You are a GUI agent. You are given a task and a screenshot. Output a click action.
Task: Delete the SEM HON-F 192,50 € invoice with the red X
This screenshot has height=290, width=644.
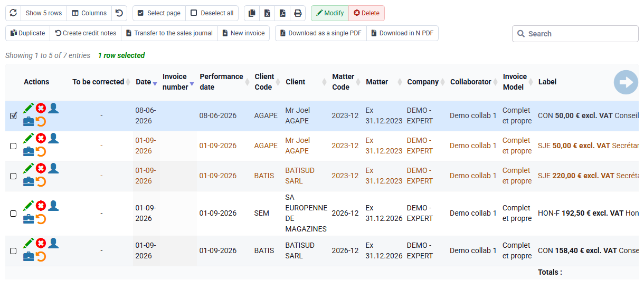pos(41,206)
